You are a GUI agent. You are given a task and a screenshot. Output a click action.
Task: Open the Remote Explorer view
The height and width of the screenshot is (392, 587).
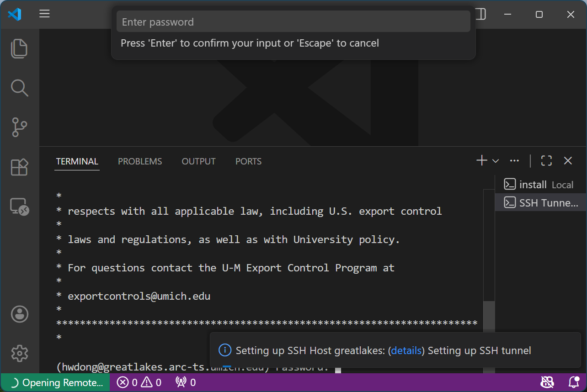[x=19, y=207]
